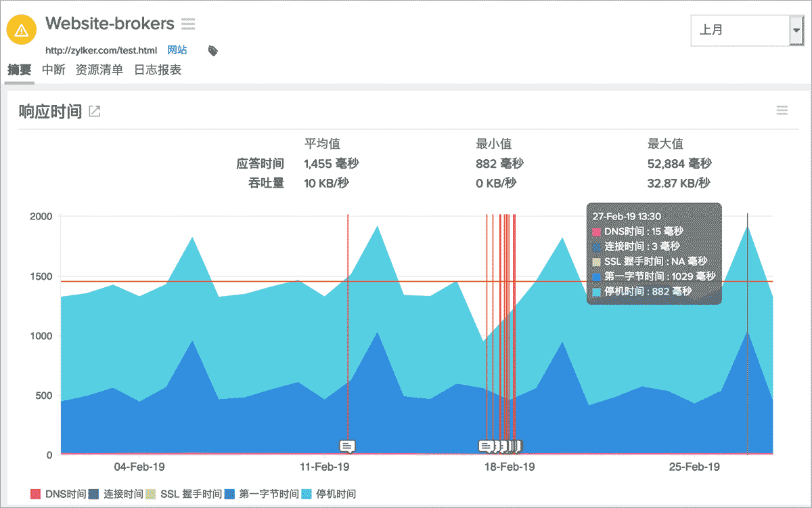Click the dropdown arrow of the period selector
The height and width of the screenshot is (508, 812).
click(796, 30)
